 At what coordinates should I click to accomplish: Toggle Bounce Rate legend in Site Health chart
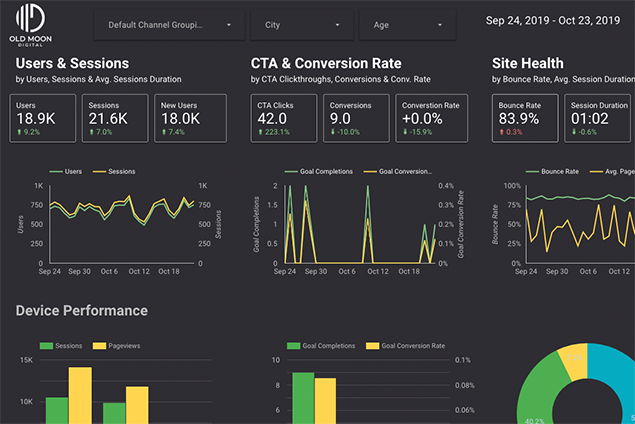pos(552,172)
